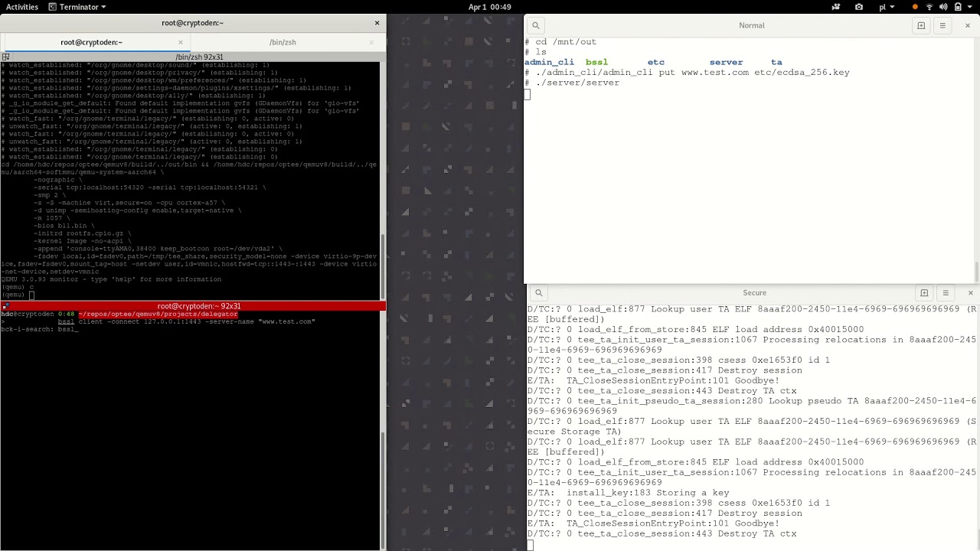Switch to the root@cryptoden:~ tab

(x=92, y=42)
